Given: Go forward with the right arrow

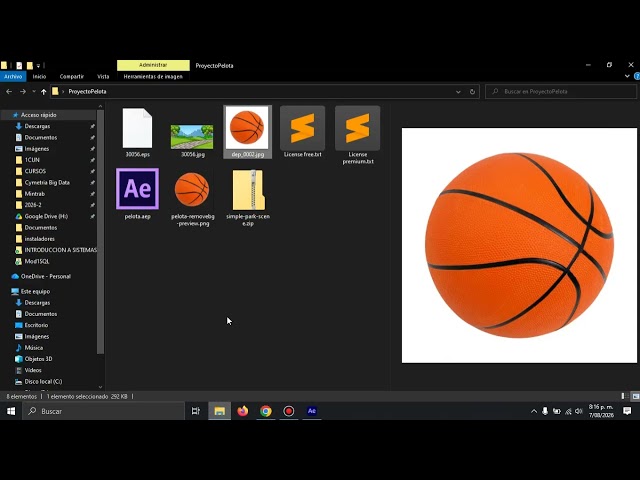Looking at the screenshot, I should pos(23,91).
